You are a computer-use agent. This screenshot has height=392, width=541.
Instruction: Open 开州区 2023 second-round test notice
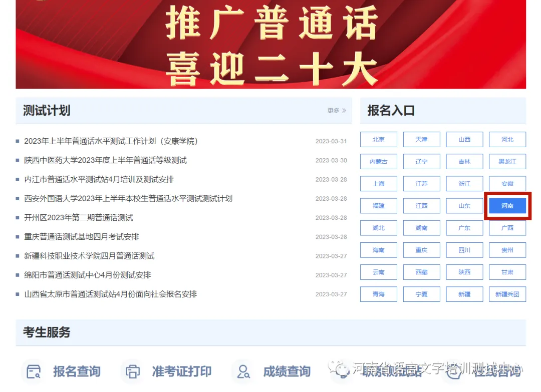tap(79, 218)
